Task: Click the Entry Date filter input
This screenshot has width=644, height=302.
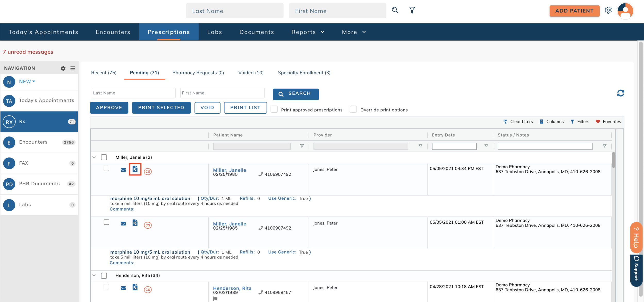Action: coord(454,146)
